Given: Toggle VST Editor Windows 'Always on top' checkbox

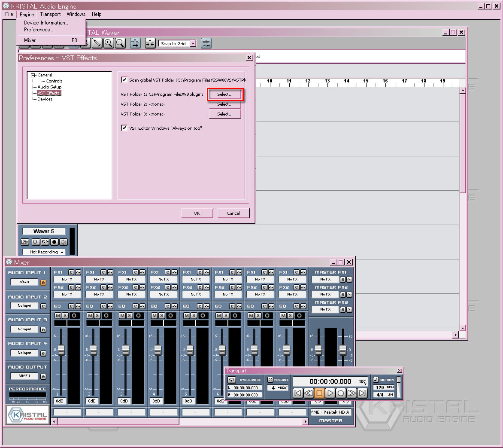Looking at the screenshot, I should (x=124, y=128).
